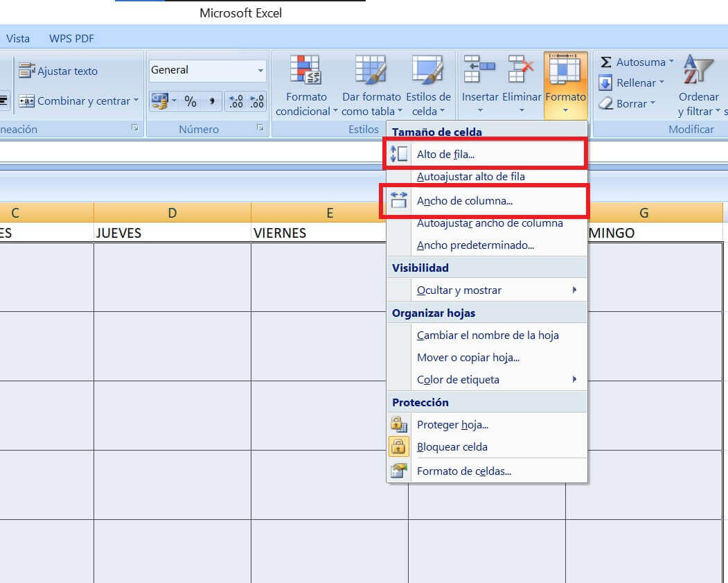Viewport: 728px width, 583px height.
Task: Click the Rellenar fill-down icon
Action: tap(605, 82)
